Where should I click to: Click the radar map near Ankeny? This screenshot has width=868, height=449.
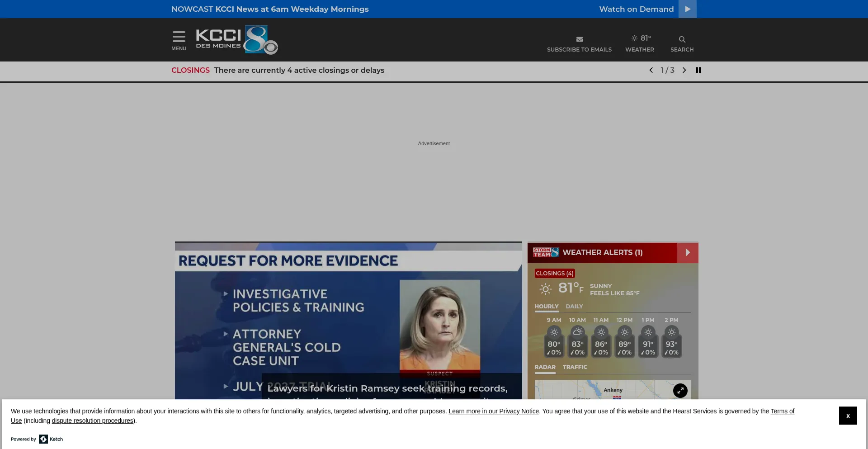613,390
